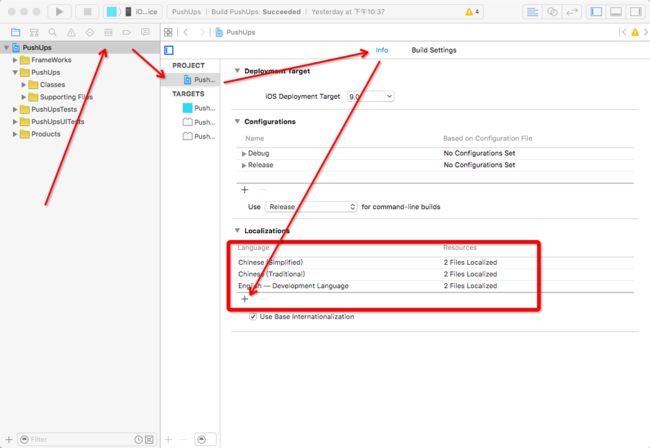The image size is (650, 448).
Task: Select Chinese (Traditional) localization row
Action: pos(435,274)
